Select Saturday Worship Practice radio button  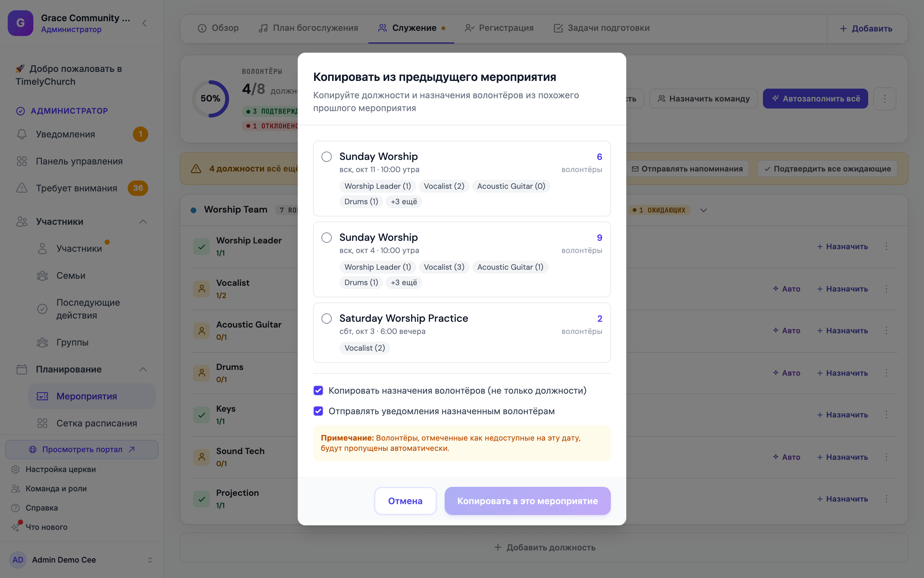[327, 319]
